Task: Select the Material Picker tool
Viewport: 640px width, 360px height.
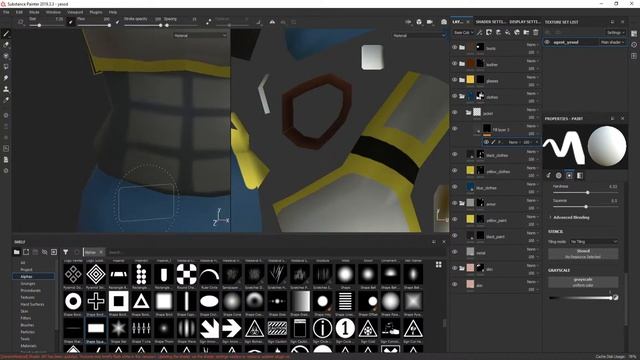Action: [x=6, y=100]
